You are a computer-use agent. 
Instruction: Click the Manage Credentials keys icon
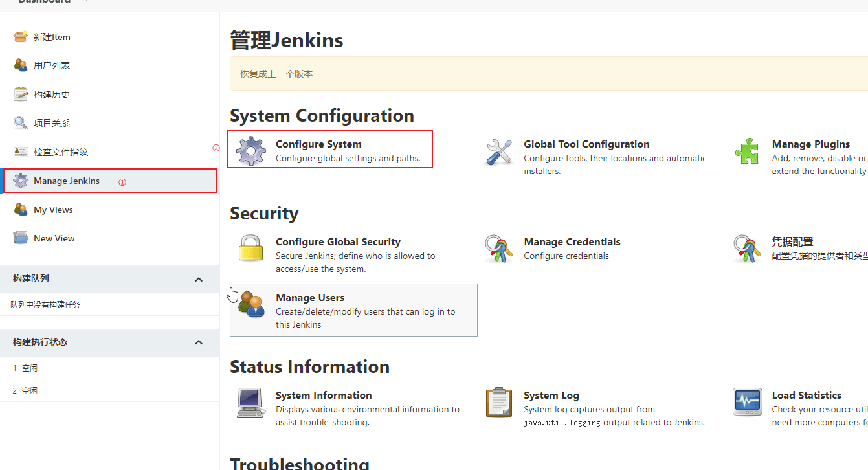click(499, 249)
